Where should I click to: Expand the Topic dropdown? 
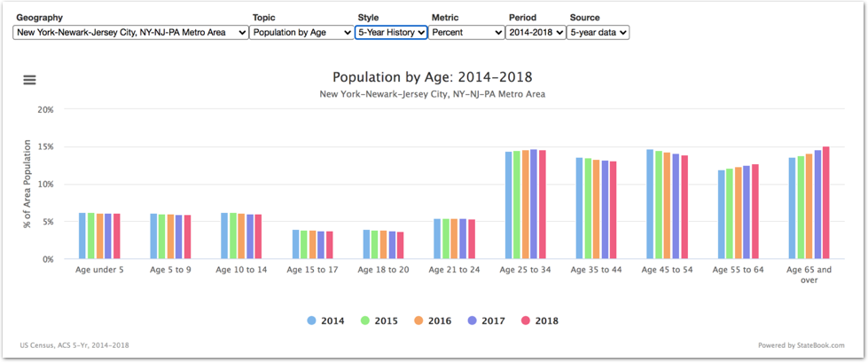301,33
